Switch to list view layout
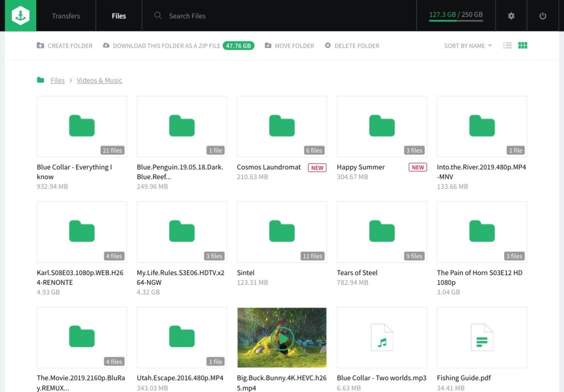 point(507,45)
